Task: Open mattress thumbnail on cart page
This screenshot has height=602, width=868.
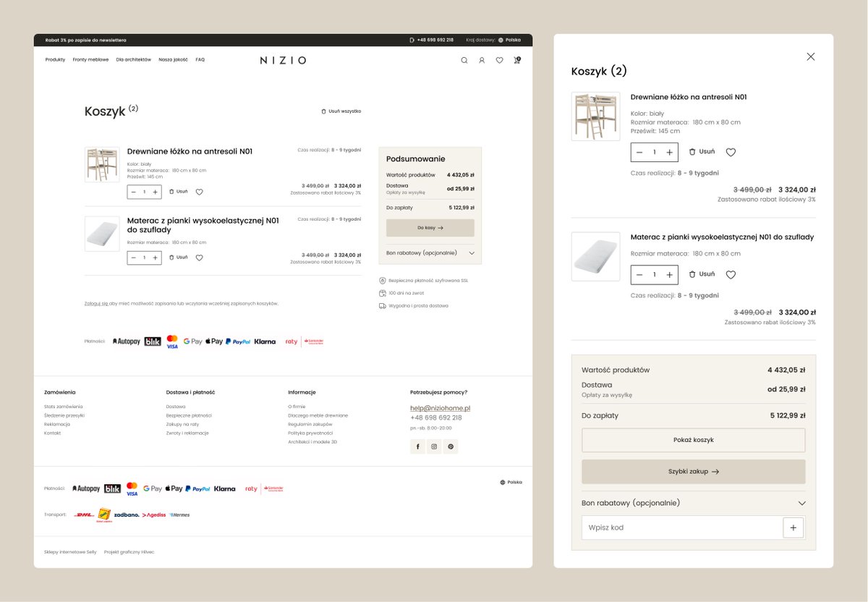Action: (102, 234)
